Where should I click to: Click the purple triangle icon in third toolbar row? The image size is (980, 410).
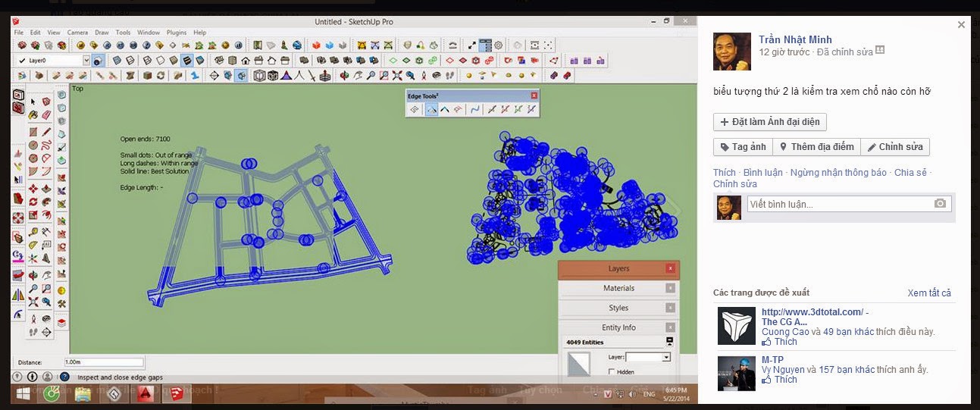tap(286, 75)
